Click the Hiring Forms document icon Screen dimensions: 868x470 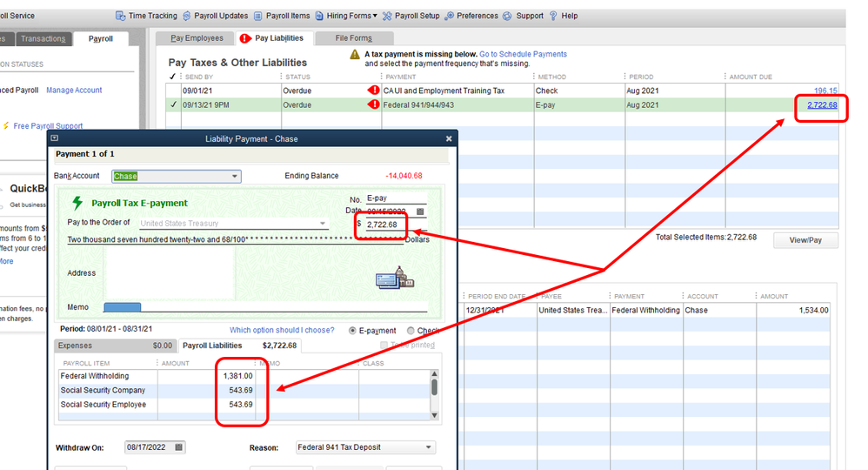[319, 16]
